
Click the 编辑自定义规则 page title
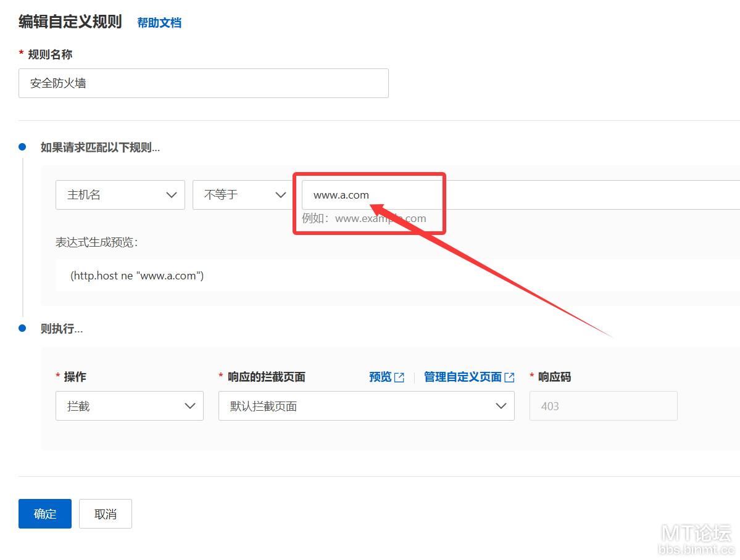click(x=70, y=22)
